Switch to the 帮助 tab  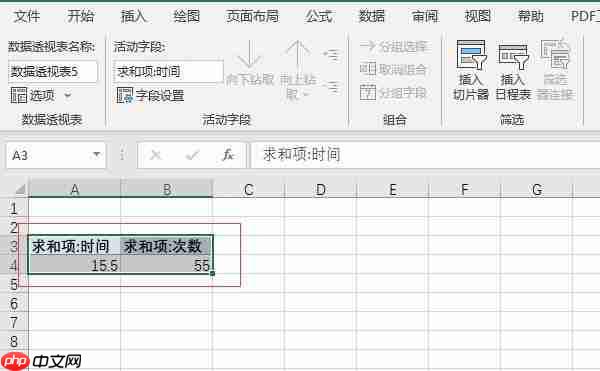[530, 16]
